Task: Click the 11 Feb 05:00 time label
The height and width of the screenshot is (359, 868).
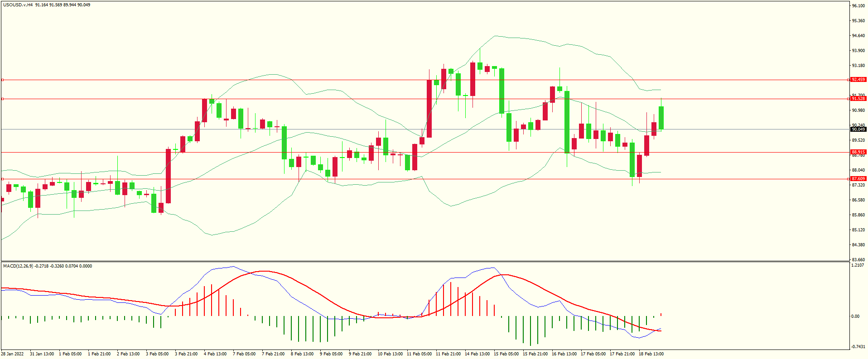Action: pyautogui.click(x=419, y=354)
